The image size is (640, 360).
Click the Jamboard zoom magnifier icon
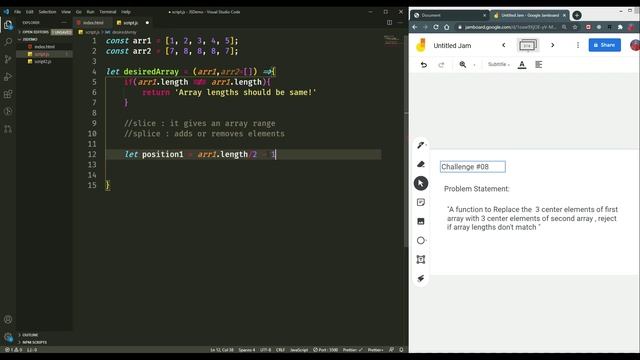coord(463,64)
